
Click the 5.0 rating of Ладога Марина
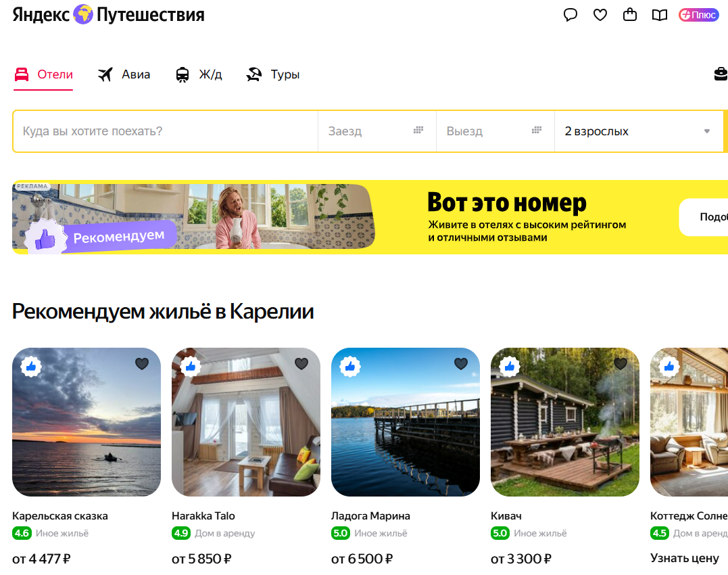click(341, 533)
